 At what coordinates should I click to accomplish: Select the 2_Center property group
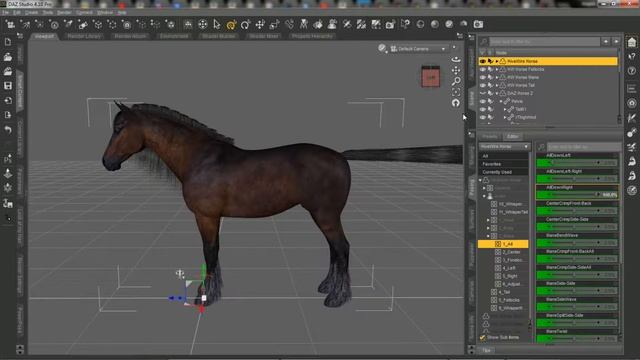click(511, 252)
